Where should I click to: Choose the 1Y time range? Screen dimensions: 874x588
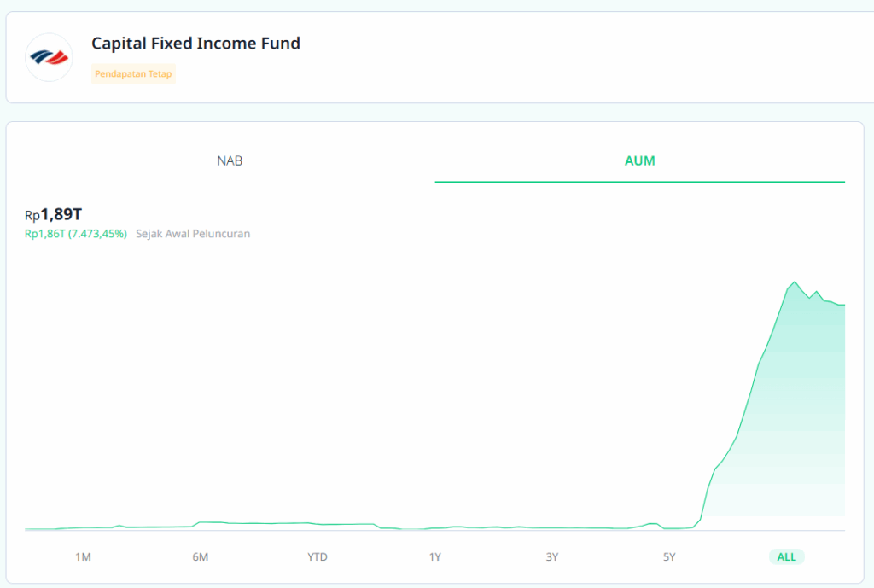pos(434,556)
